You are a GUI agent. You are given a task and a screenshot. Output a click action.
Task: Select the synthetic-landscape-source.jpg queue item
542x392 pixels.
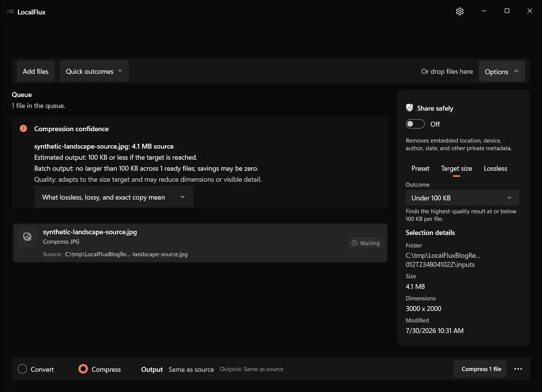200,243
